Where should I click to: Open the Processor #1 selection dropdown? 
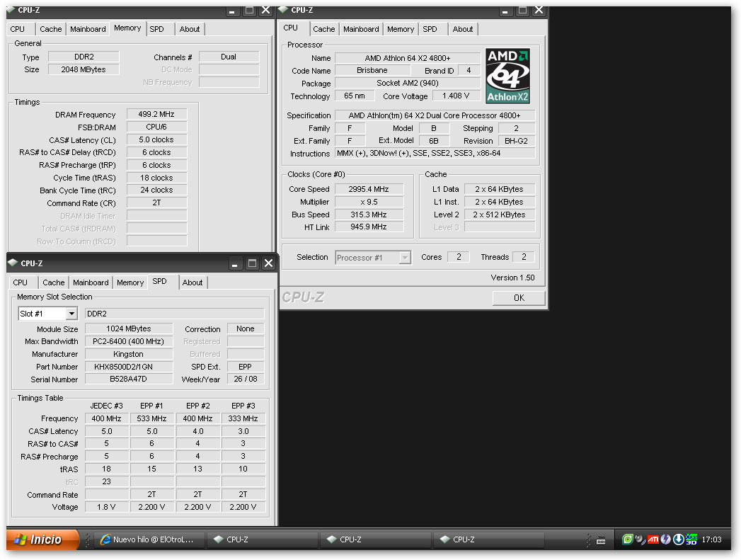[x=405, y=258]
